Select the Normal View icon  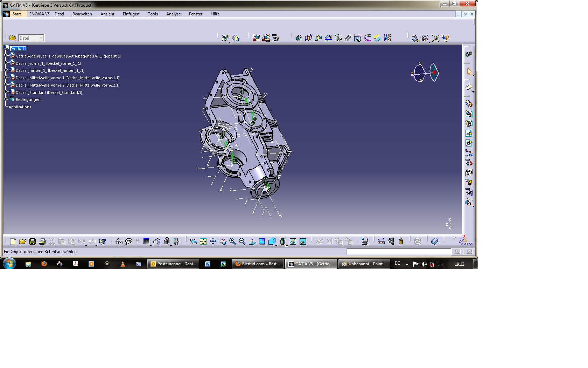[252, 241]
